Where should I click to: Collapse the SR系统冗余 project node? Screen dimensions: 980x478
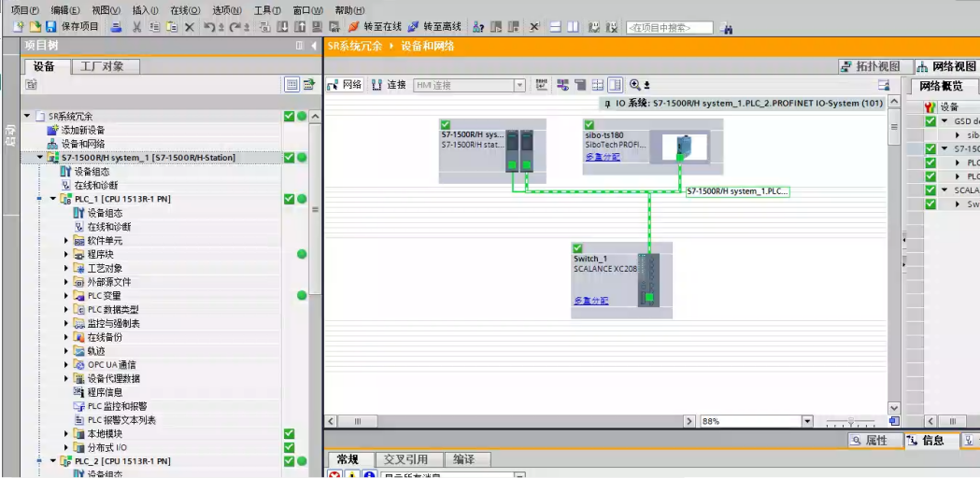[x=27, y=116]
